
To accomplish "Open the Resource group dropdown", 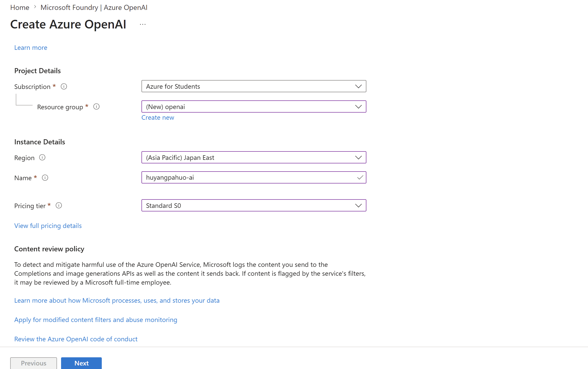I will (x=254, y=106).
